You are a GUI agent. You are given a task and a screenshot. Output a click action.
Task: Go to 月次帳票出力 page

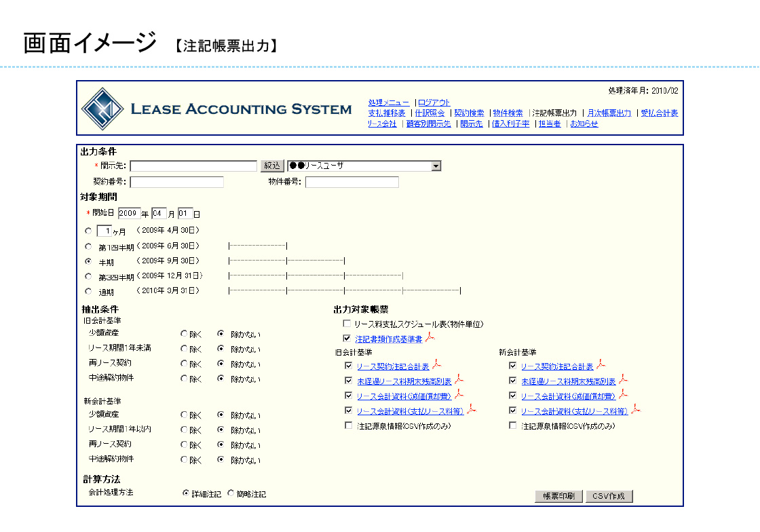609,113
